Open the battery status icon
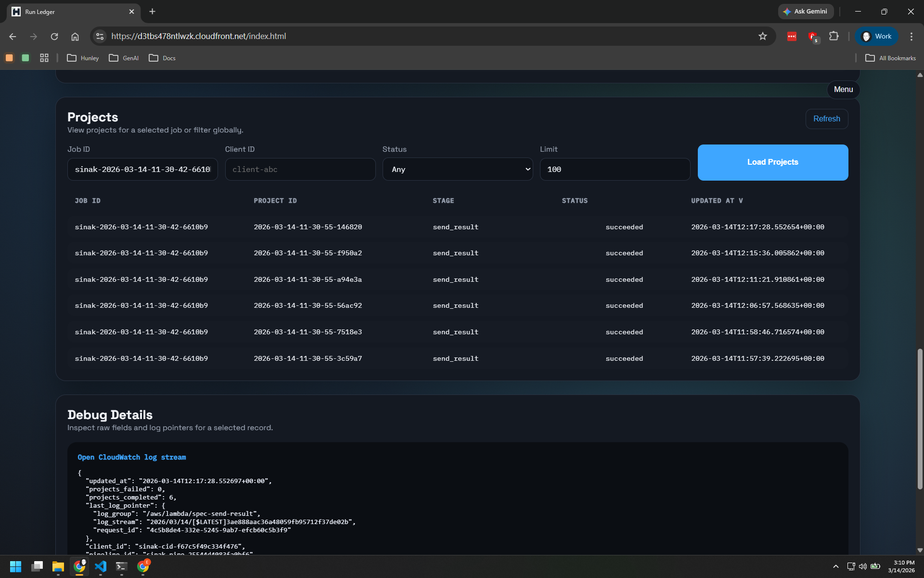Image resolution: width=924 pixels, height=578 pixels. coord(875,566)
